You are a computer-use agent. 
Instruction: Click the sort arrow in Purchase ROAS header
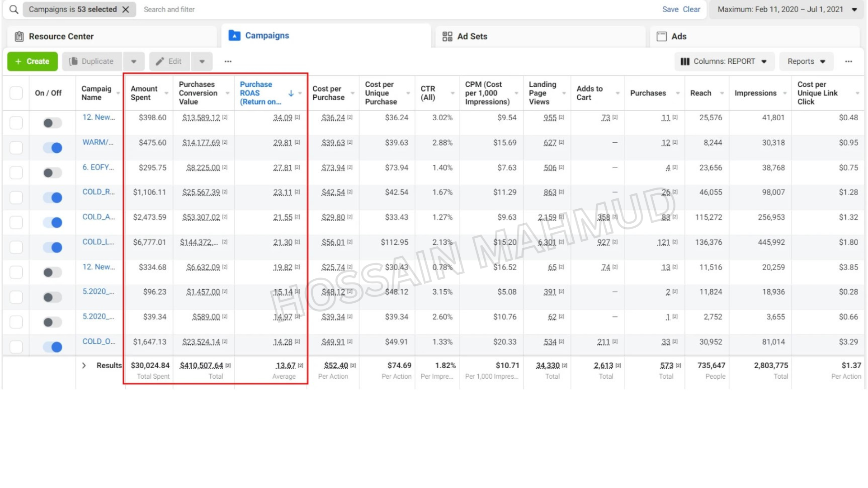pos(291,93)
